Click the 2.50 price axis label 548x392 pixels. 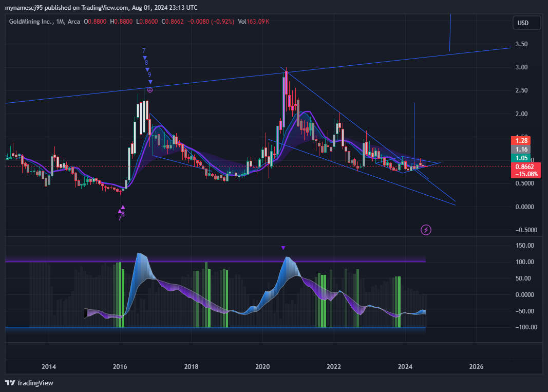[521, 90]
